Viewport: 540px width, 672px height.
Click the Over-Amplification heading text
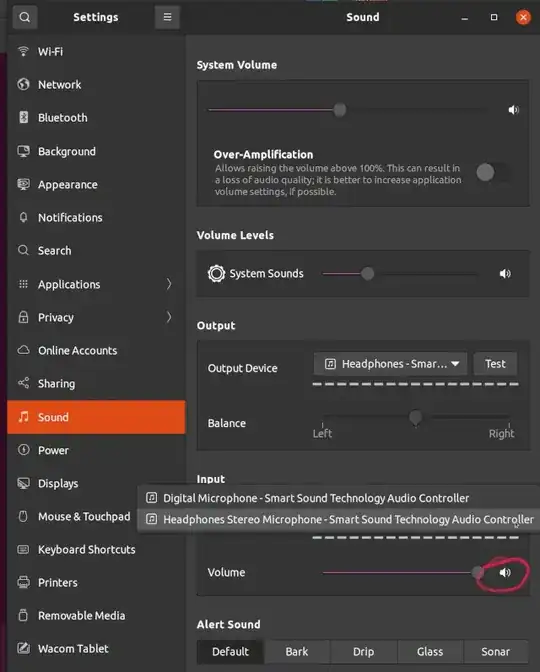(x=263, y=154)
